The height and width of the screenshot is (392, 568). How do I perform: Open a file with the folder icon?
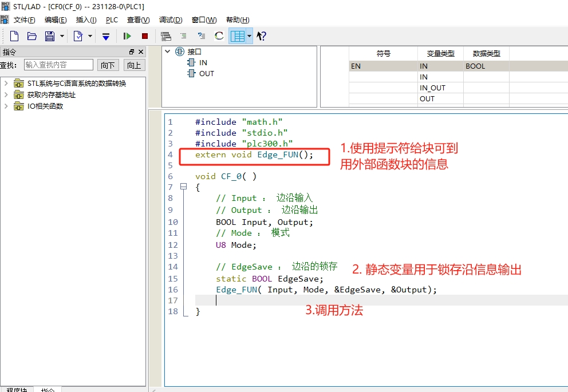[x=32, y=36]
